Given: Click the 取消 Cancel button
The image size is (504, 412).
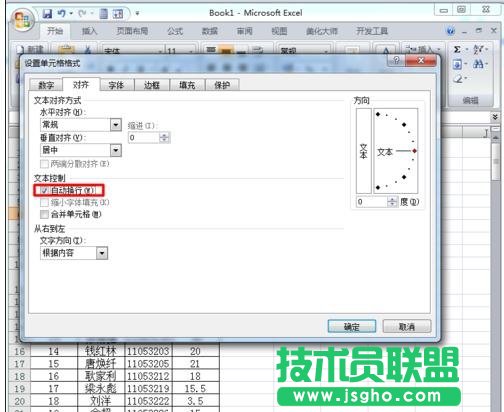Looking at the screenshot, I should [407, 326].
